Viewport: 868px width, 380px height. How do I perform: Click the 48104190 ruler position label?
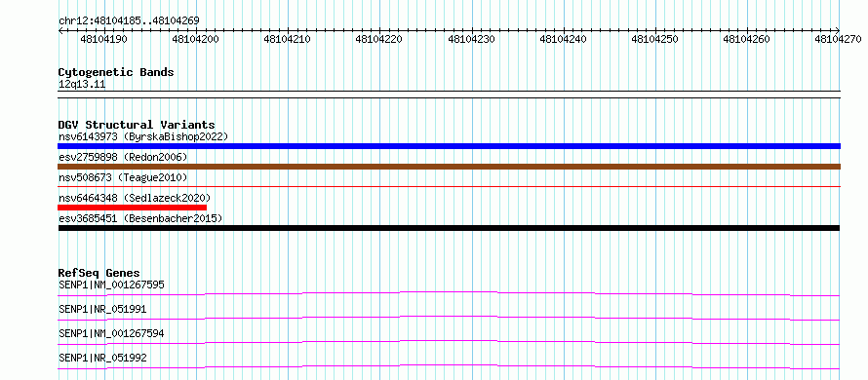pos(104,39)
